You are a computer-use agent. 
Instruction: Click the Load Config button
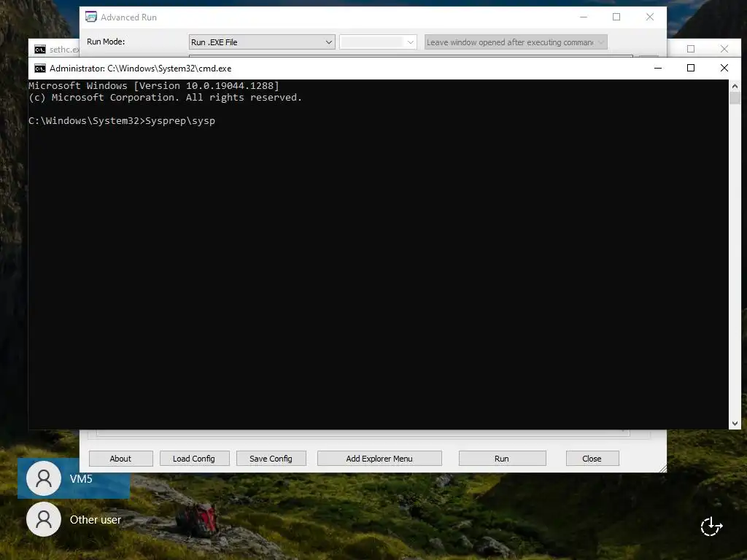point(194,459)
